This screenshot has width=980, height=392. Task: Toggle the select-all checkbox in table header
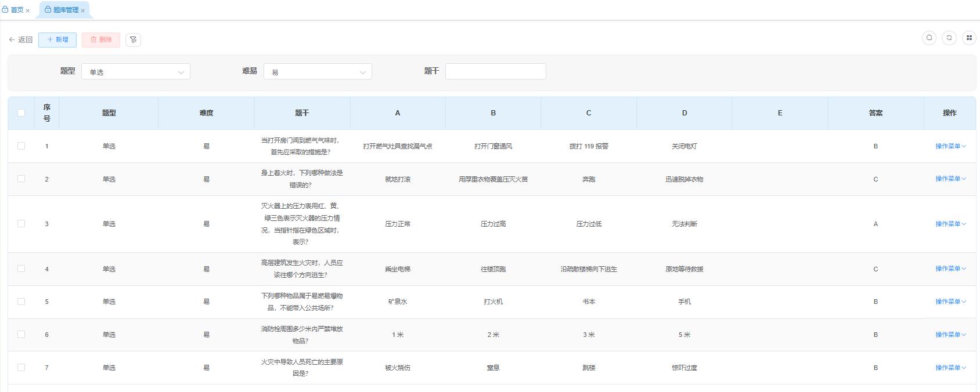[x=21, y=112]
